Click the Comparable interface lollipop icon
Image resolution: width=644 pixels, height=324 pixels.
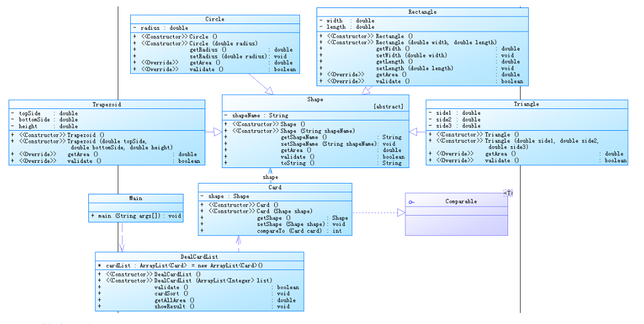[411, 202]
